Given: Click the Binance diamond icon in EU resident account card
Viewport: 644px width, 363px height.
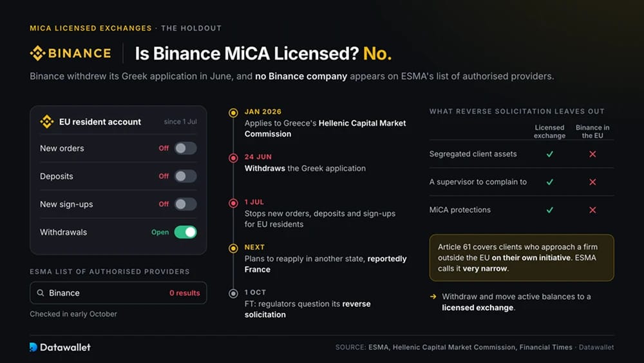Looking at the screenshot, I should tap(47, 122).
